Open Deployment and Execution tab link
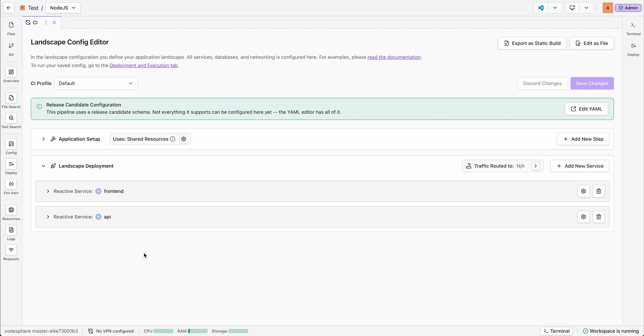644x336 pixels. coord(144,65)
